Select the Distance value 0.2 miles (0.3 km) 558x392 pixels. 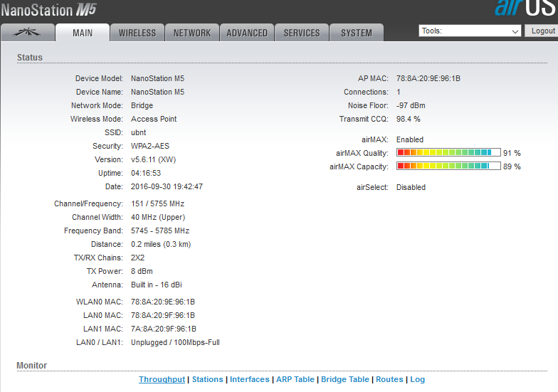pos(161,244)
